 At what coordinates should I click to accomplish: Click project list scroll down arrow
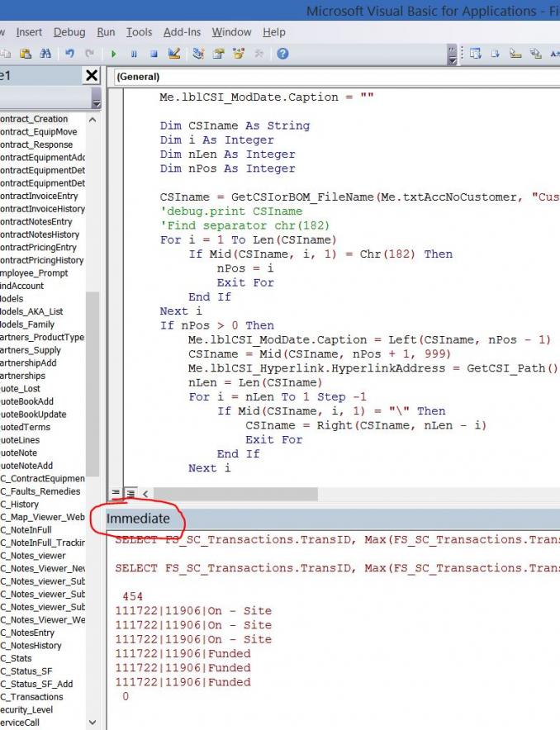coord(93,723)
